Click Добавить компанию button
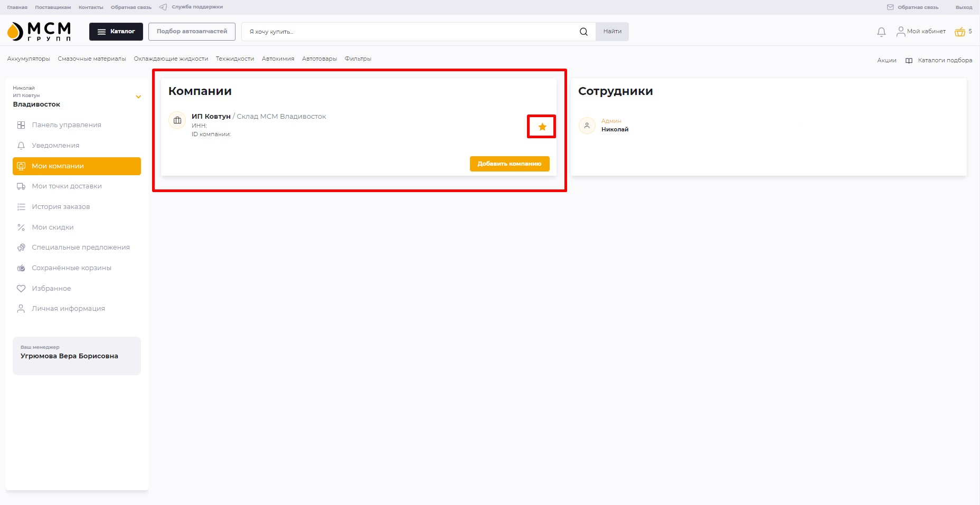This screenshot has height=505, width=980. [510, 164]
